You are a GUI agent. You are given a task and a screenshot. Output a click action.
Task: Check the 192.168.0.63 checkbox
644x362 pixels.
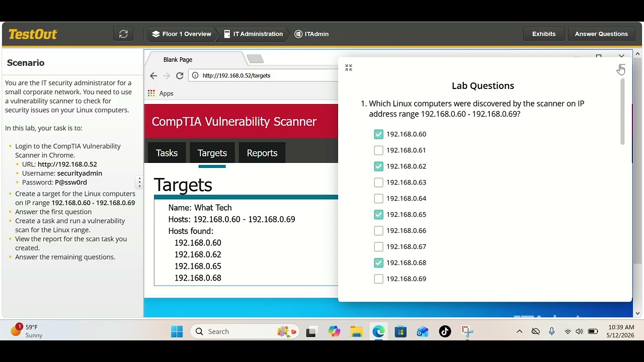pyautogui.click(x=379, y=183)
